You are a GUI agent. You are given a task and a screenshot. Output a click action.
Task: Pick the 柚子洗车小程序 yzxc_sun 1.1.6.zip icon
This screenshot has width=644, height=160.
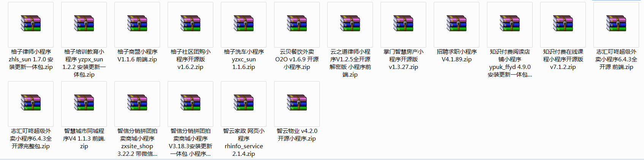coord(244,24)
